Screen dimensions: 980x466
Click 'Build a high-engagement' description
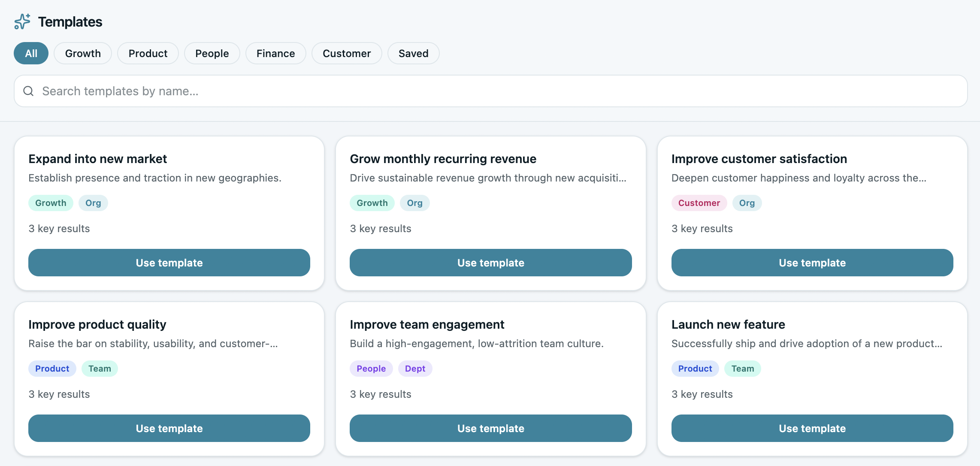tap(477, 343)
